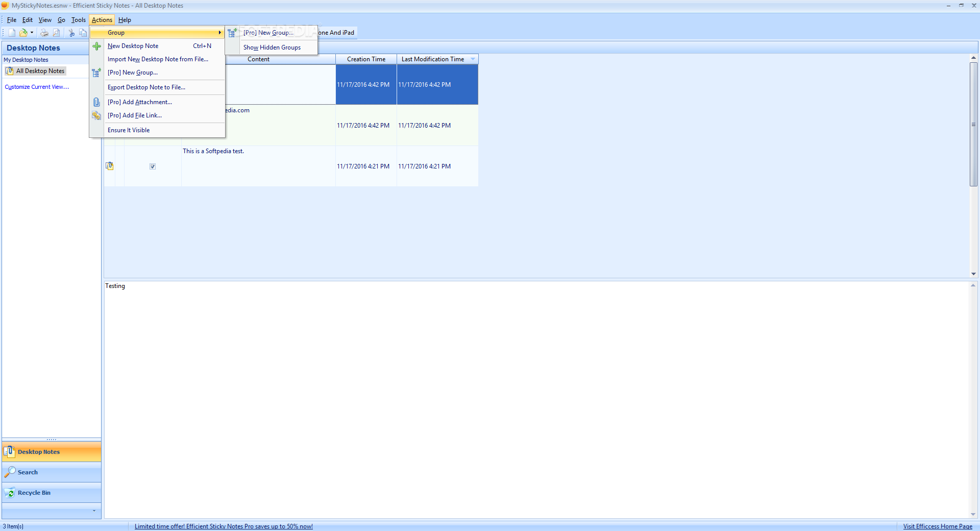
Task: Click the pane splitter grip above Desktop Notes button
Action: pos(52,439)
